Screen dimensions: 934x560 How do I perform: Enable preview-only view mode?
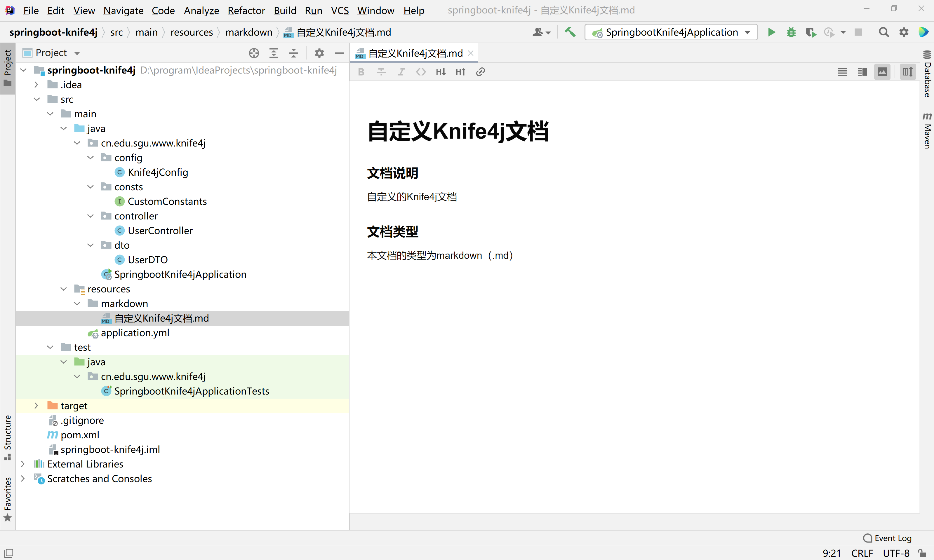[x=882, y=72]
